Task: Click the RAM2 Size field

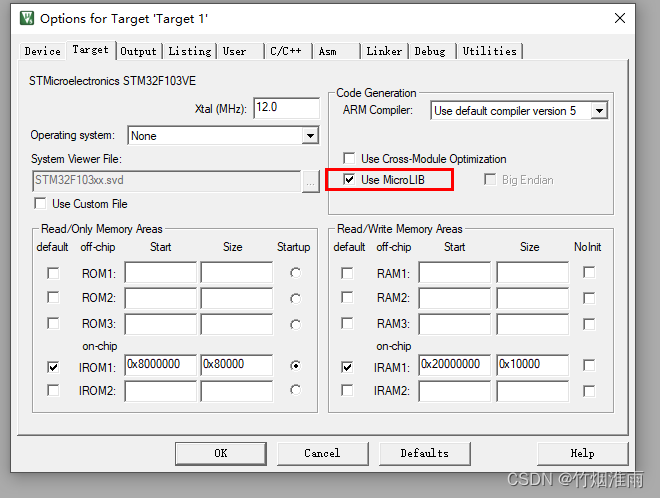Action: click(532, 298)
